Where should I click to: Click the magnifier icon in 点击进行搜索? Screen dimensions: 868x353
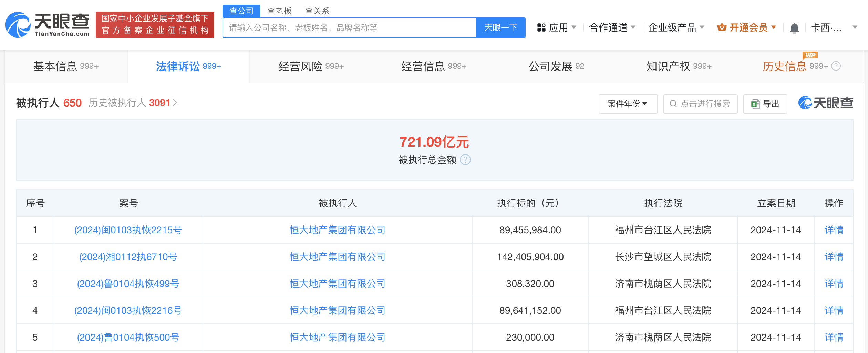674,104
